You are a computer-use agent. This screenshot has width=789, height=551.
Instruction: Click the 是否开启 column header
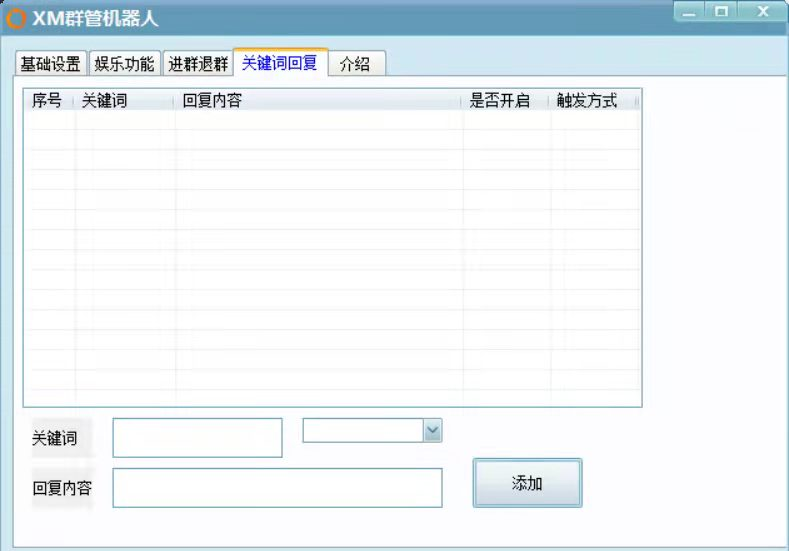pyautogui.click(x=505, y=100)
